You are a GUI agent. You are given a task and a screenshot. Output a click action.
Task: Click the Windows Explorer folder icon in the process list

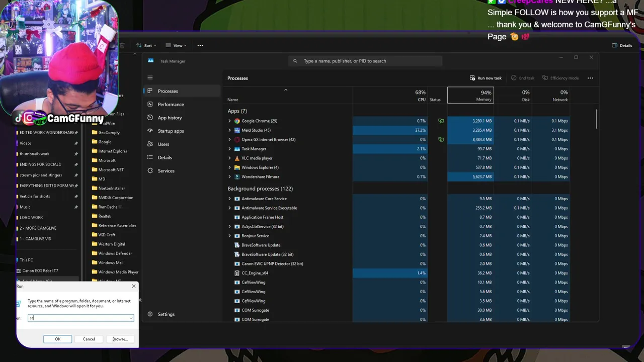click(237, 167)
